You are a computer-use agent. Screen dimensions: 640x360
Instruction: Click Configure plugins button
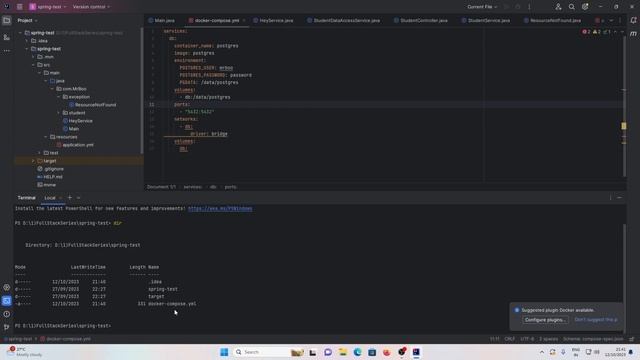pyautogui.click(x=545, y=320)
